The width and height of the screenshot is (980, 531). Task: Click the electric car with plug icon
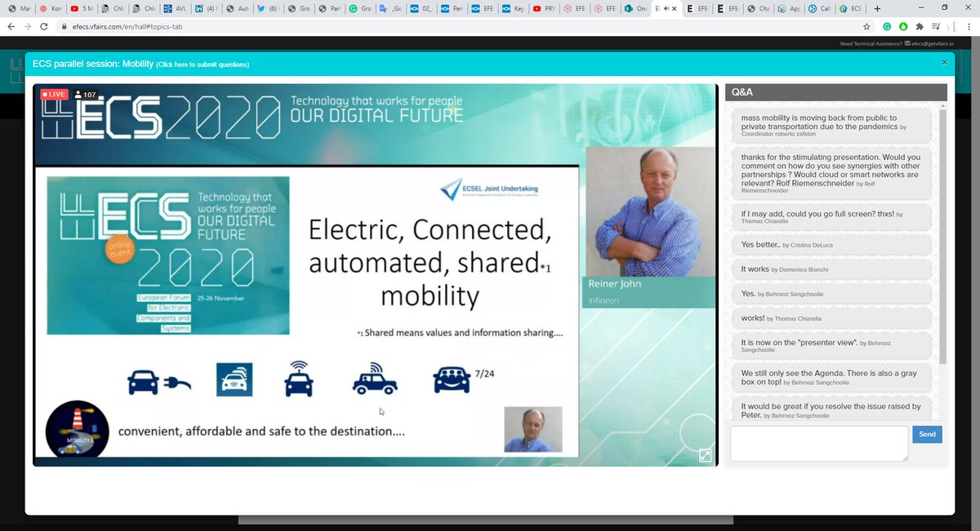click(159, 381)
